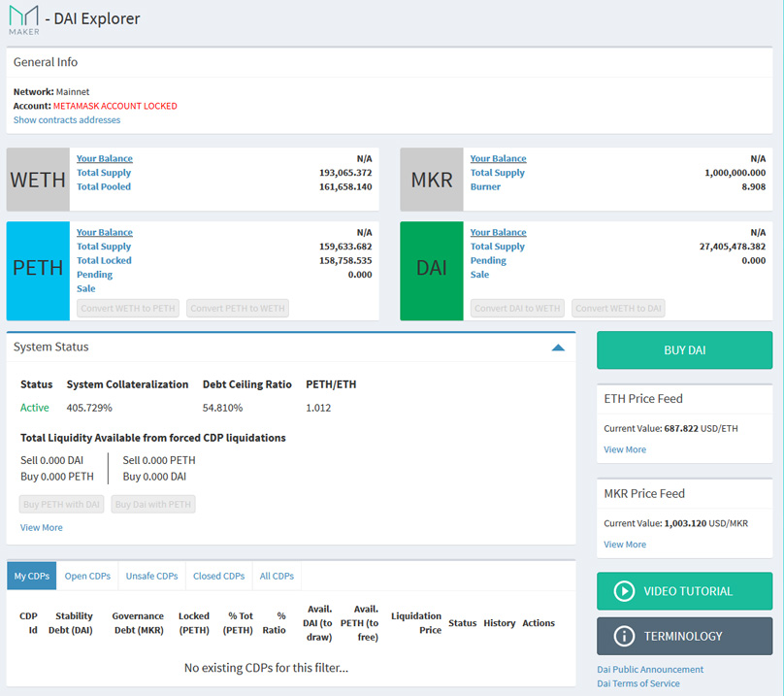Click Debt Ceiling Ratio value 54.810%
Viewport: 784px width, 696px height.
tap(222, 408)
